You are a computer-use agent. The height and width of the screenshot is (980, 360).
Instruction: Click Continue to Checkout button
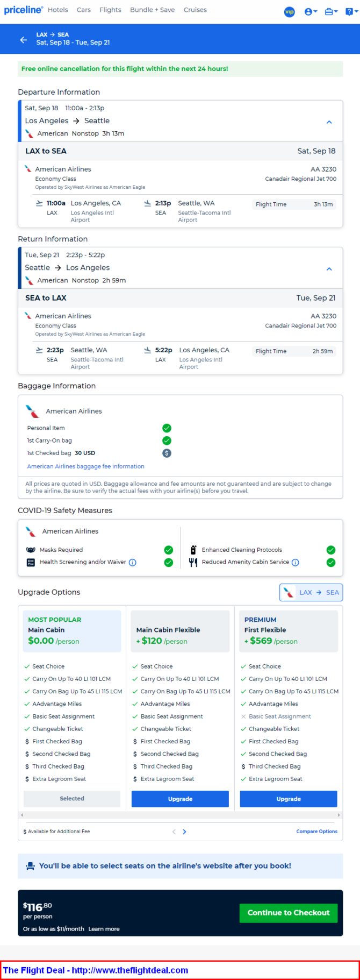coord(289,913)
